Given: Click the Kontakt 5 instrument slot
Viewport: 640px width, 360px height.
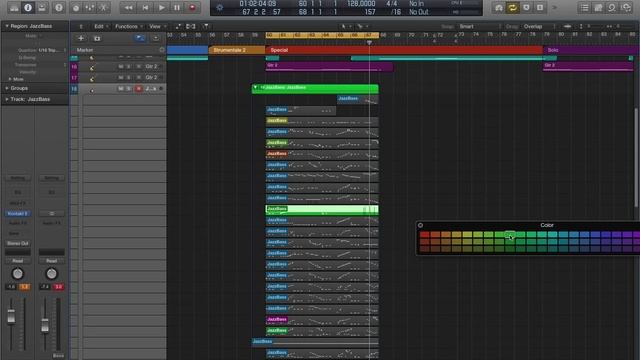Looking at the screenshot, I should click(x=18, y=213).
